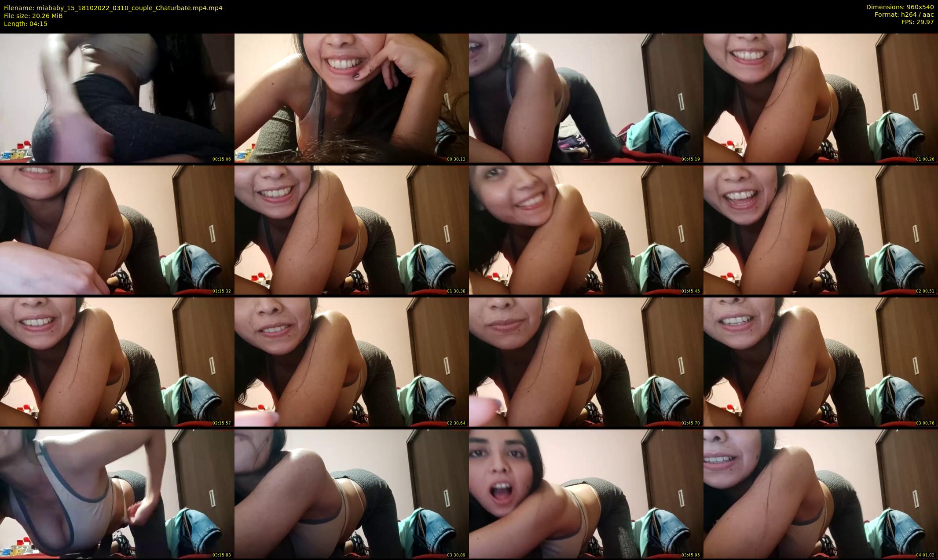Open the thumbnail marked 00:45.19
938x560 pixels.
pos(586,98)
